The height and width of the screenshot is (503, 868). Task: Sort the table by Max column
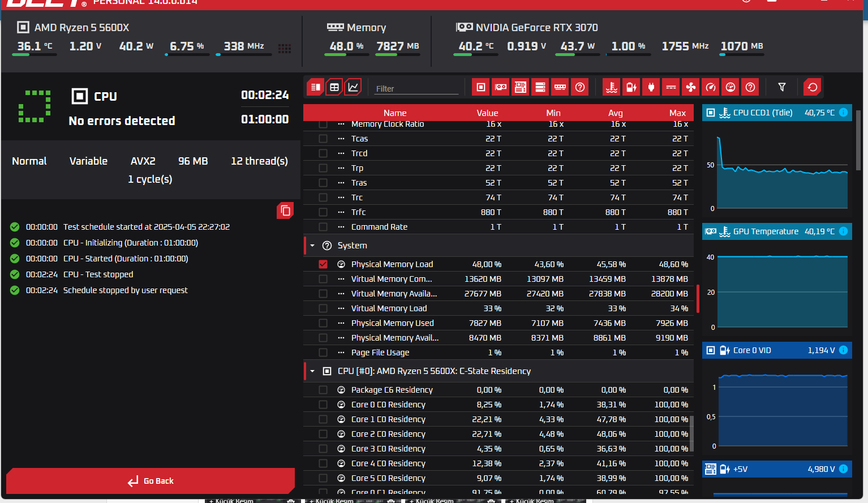[x=677, y=113]
